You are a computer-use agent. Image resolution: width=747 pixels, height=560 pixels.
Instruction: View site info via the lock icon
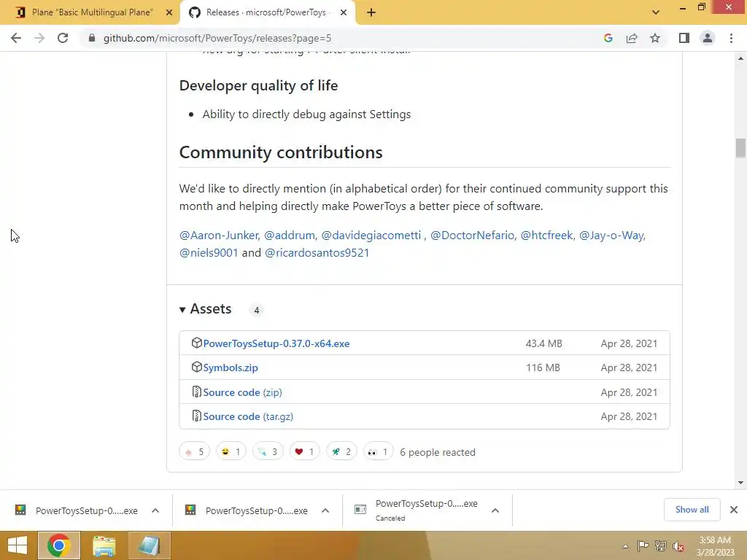[92, 38]
